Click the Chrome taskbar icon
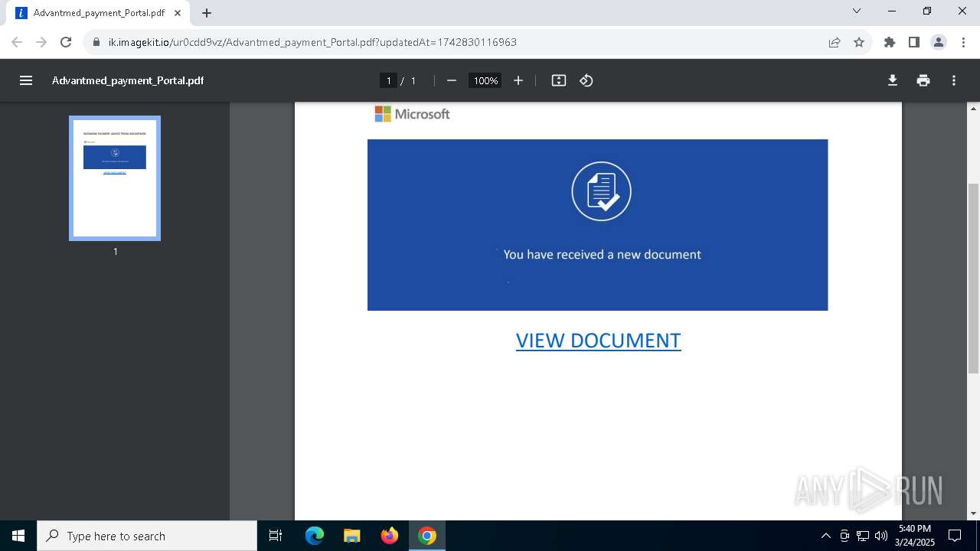The height and width of the screenshot is (551, 980). point(427,536)
